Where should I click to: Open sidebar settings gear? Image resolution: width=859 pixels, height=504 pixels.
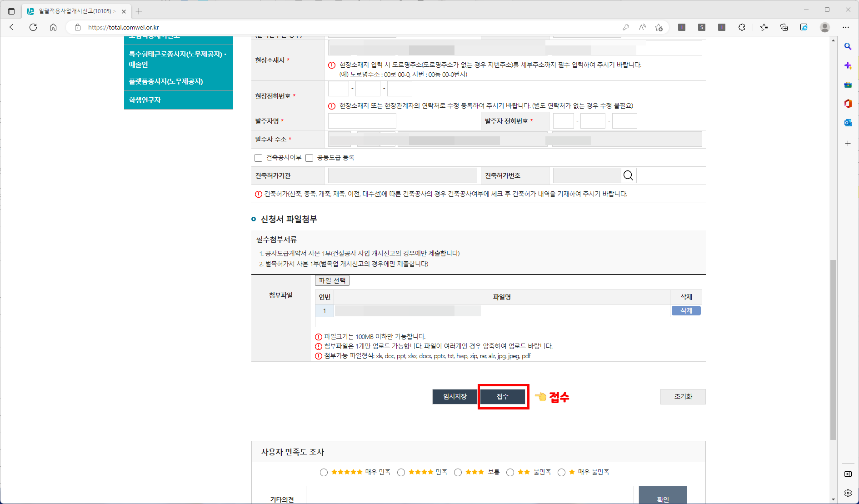(x=848, y=493)
